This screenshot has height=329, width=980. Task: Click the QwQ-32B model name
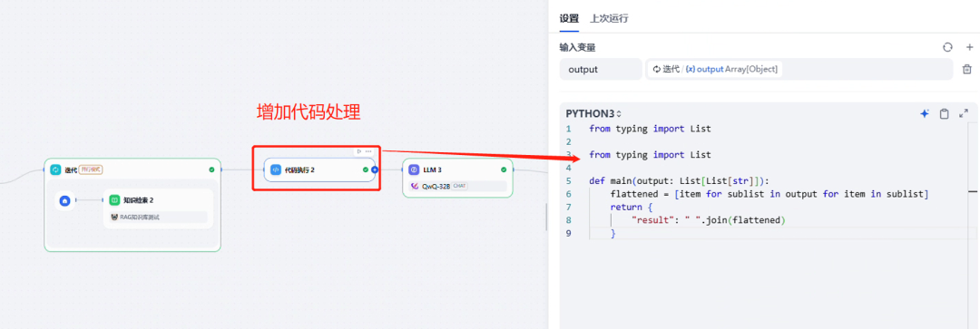436,186
